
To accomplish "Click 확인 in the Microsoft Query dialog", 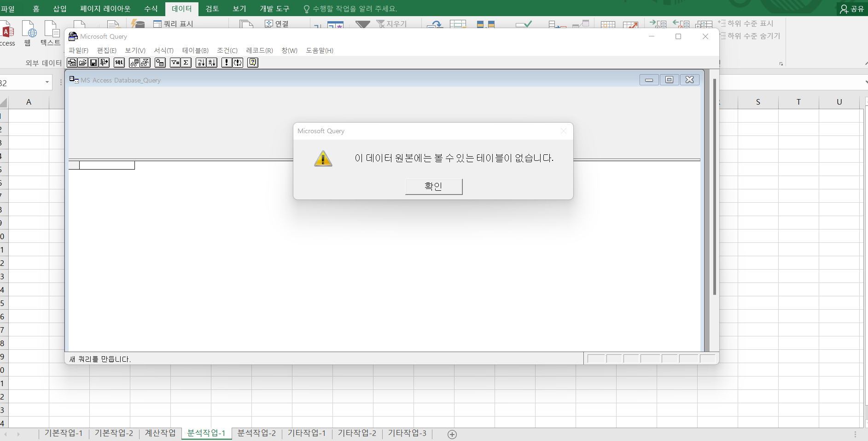I will [x=434, y=186].
